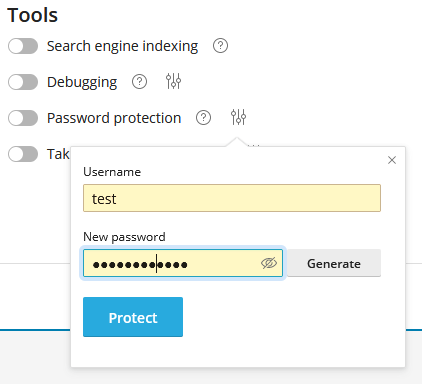Focus the Username field containing test
The height and width of the screenshot is (384, 422).
pos(232,198)
